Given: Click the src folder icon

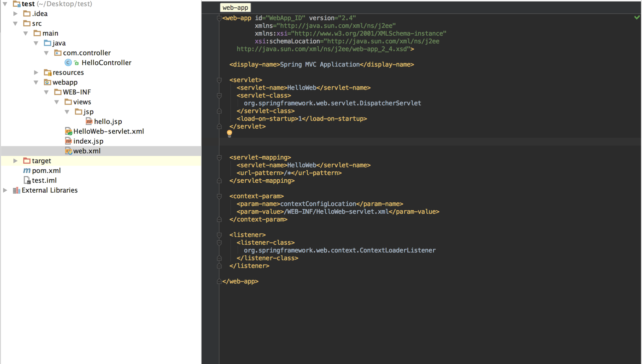Looking at the screenshot, I should (x=27, y=23).
